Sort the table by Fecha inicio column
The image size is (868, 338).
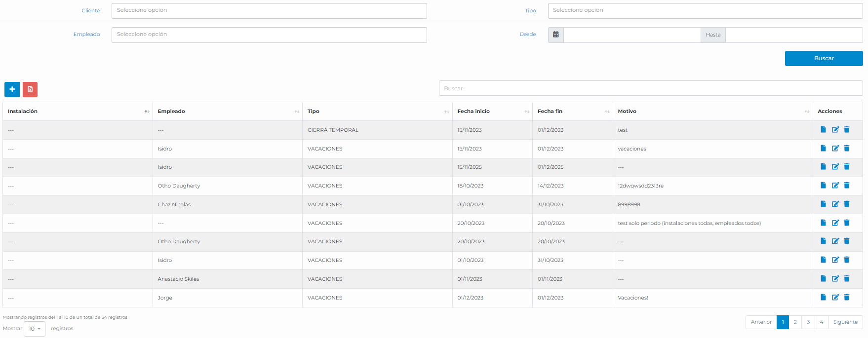(x=492, y=112)
